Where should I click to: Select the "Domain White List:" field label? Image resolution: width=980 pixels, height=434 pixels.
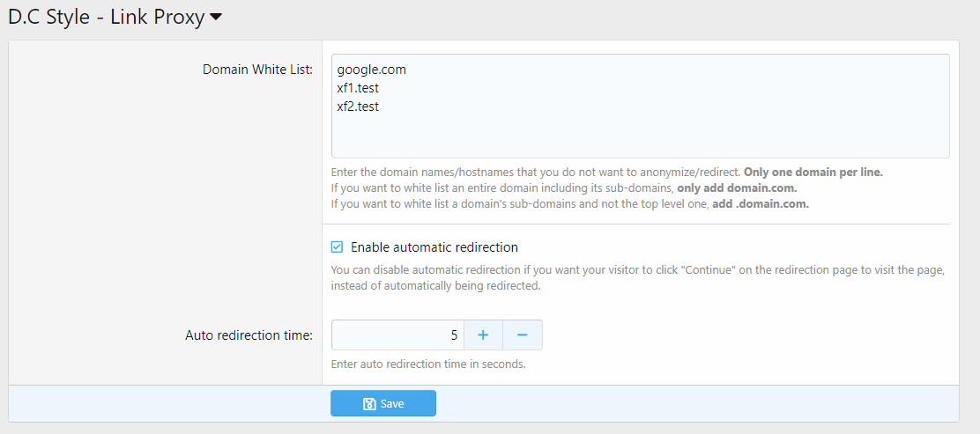(x=257, y=70)
